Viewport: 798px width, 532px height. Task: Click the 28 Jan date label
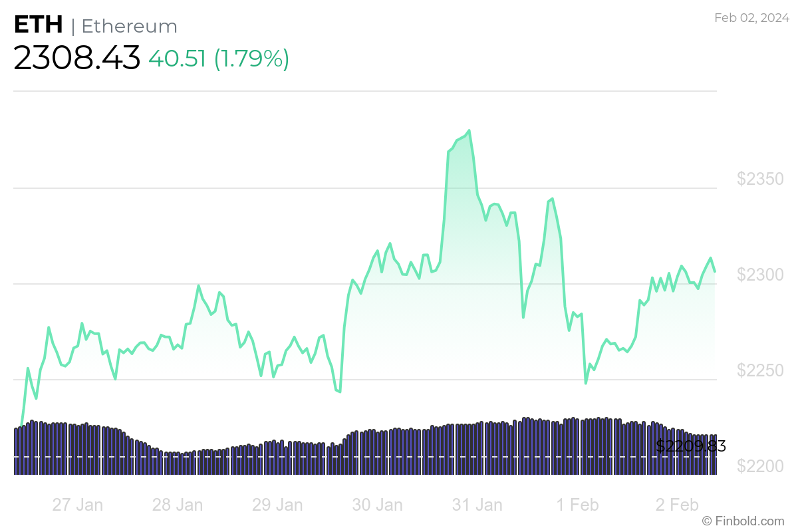pyautogui.click(x=178, y=505)
